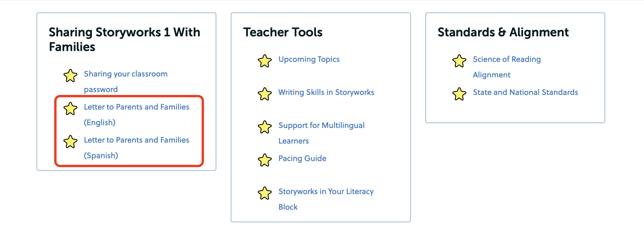Click star beside Letter to Parents (Spanish)

pyautogui.click(x=70, y=142)
